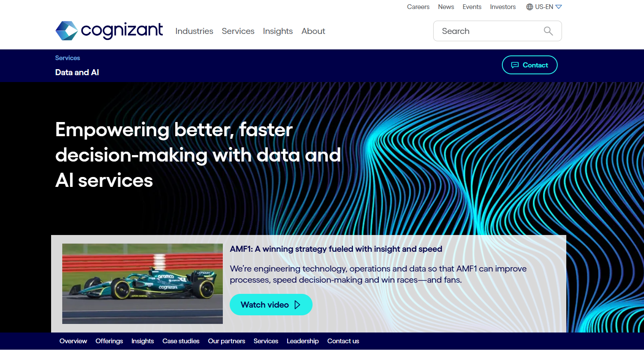
Task: Open the Insights menu in header
Action: coord(278,31)
